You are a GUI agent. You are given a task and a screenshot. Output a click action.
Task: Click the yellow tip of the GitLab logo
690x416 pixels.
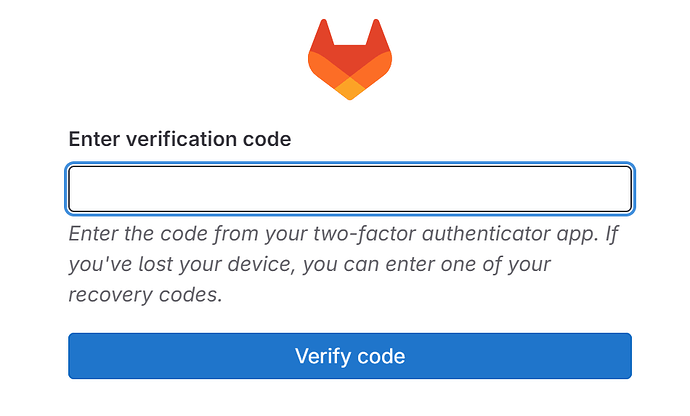click(350, 89)
